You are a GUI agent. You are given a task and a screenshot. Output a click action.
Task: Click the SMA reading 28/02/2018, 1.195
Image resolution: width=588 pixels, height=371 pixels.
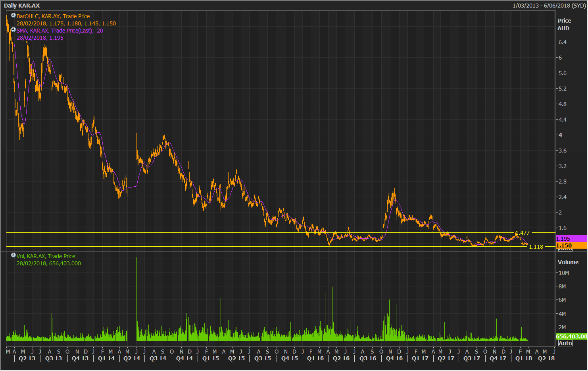tap(40, 38)
